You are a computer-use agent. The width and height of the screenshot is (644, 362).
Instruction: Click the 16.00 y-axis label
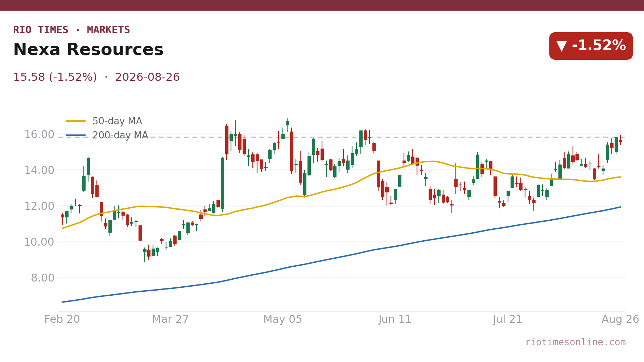click(x=39, y=134)
